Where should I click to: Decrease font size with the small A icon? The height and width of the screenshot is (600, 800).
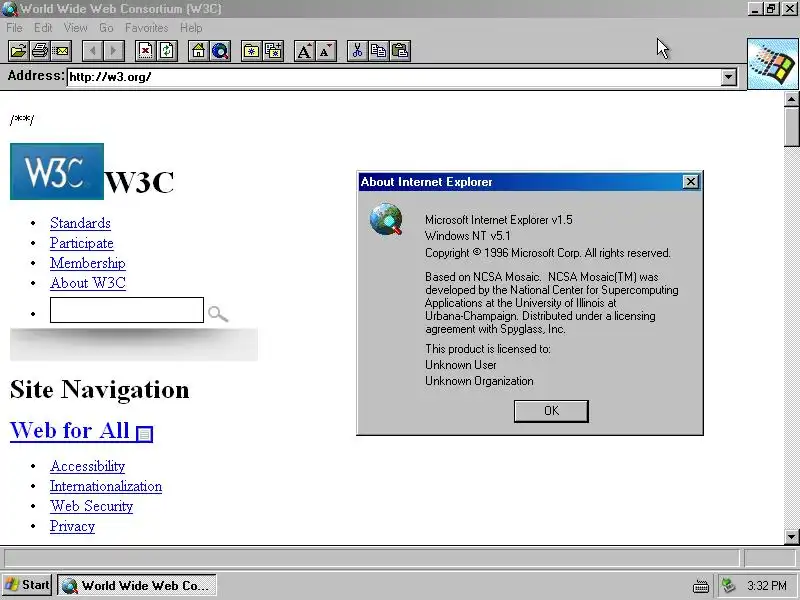pos(326,51)
